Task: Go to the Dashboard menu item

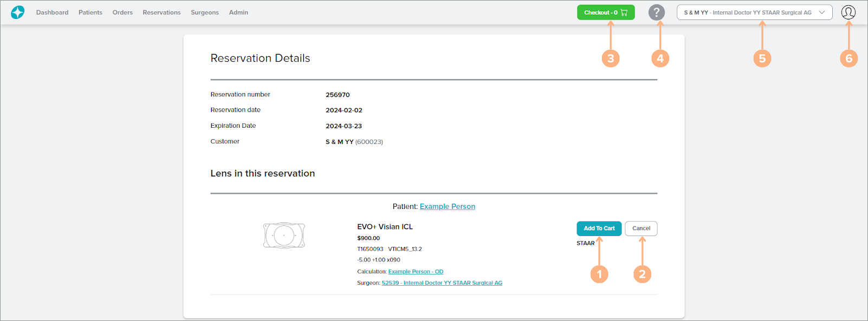Action: [x=52, y=12]
